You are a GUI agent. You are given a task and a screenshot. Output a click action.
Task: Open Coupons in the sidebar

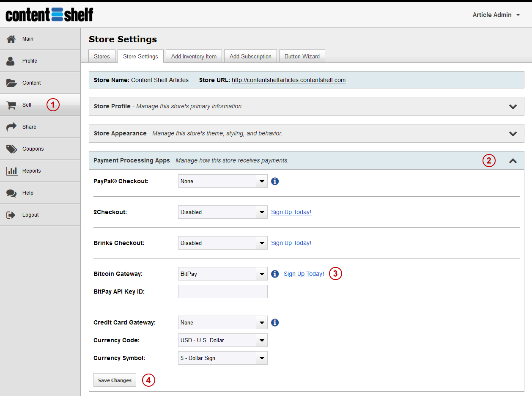point(40,149)
